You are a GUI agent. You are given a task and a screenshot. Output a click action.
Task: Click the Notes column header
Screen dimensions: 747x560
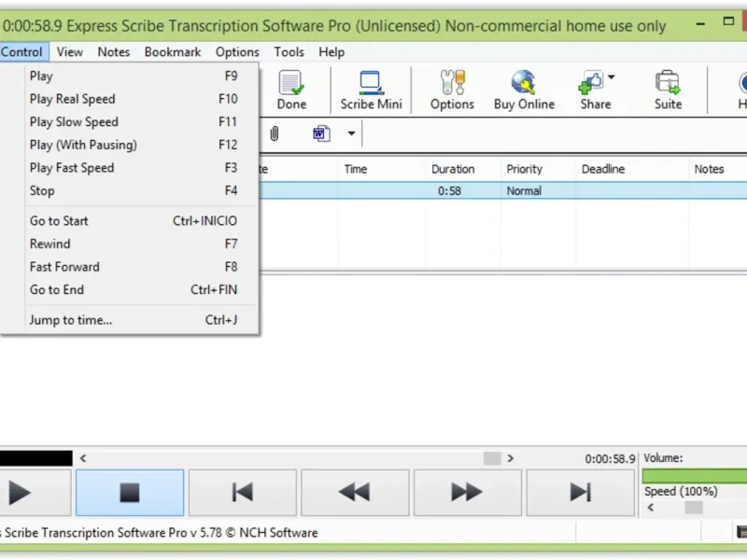coord(718,169)
